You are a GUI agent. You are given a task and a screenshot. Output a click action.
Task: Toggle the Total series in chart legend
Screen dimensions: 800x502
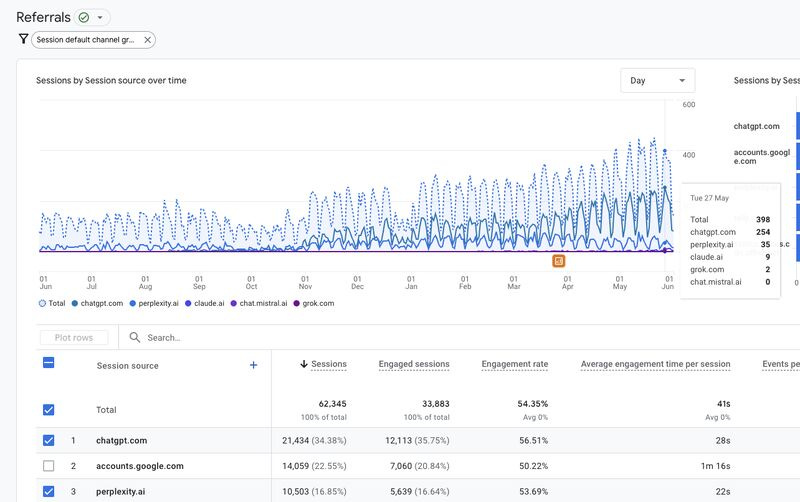52,303
